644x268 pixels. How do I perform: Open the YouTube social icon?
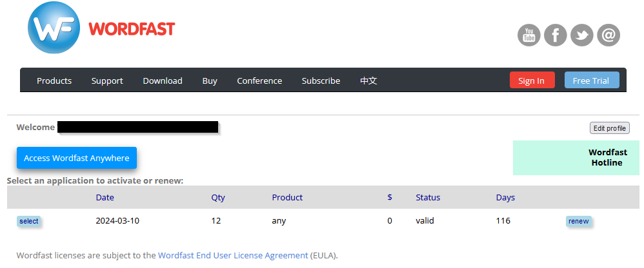[x=529, y=35]
